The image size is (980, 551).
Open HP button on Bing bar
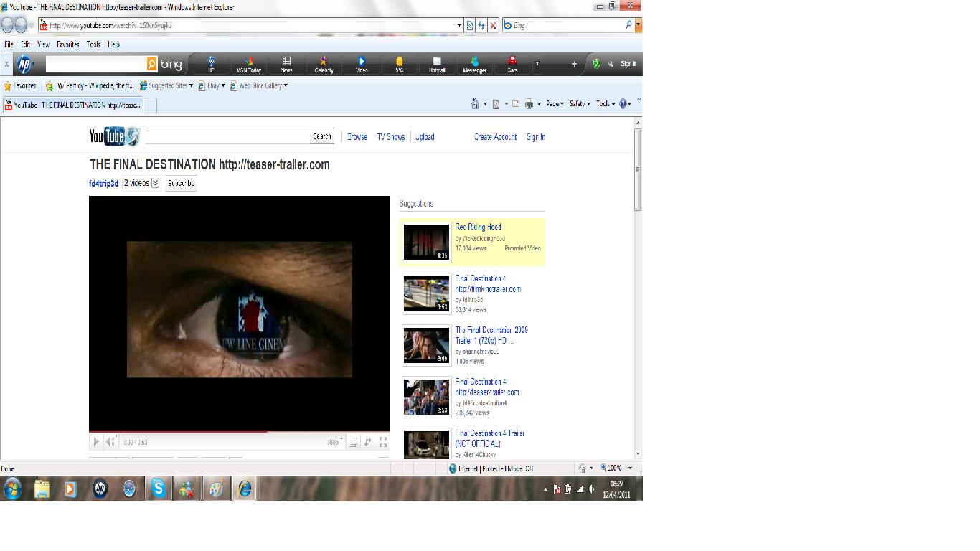tap(211, 65)
